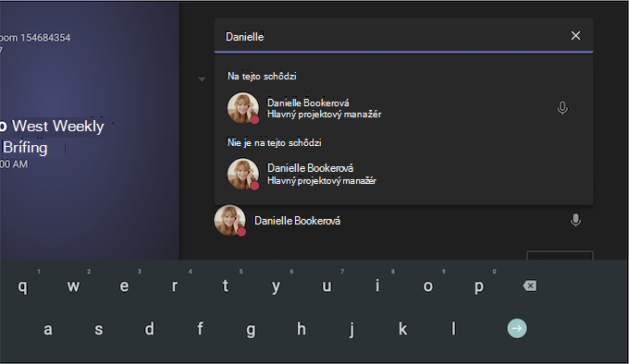629x364 pixels.
Task: Tap the j key
Action: [x=351, y=330]
